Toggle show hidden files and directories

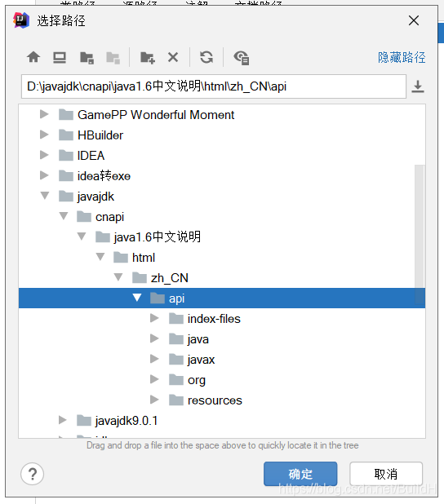click(242, 58)
